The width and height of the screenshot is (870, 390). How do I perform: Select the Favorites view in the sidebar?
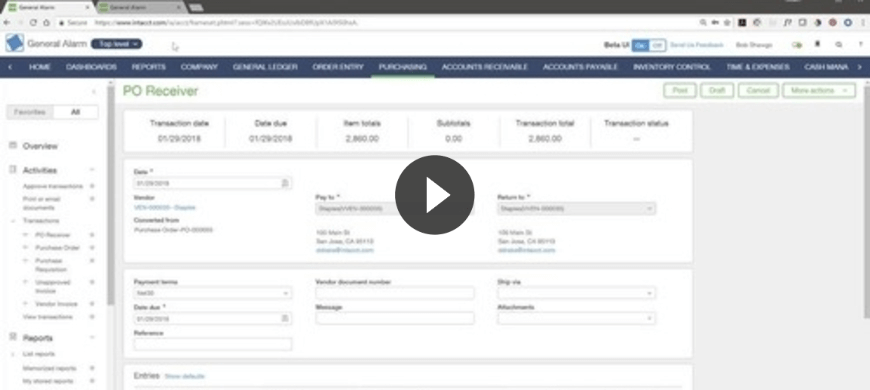click(30, 112)
